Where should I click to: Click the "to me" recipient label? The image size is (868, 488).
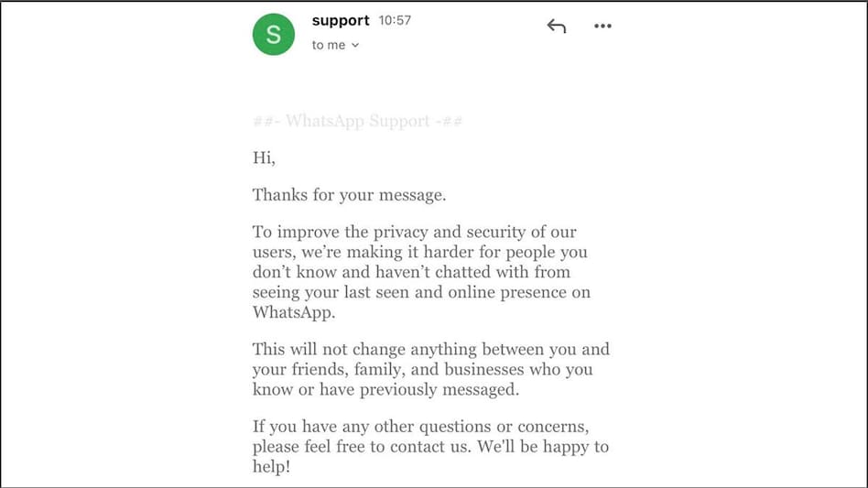click(329, 45)
